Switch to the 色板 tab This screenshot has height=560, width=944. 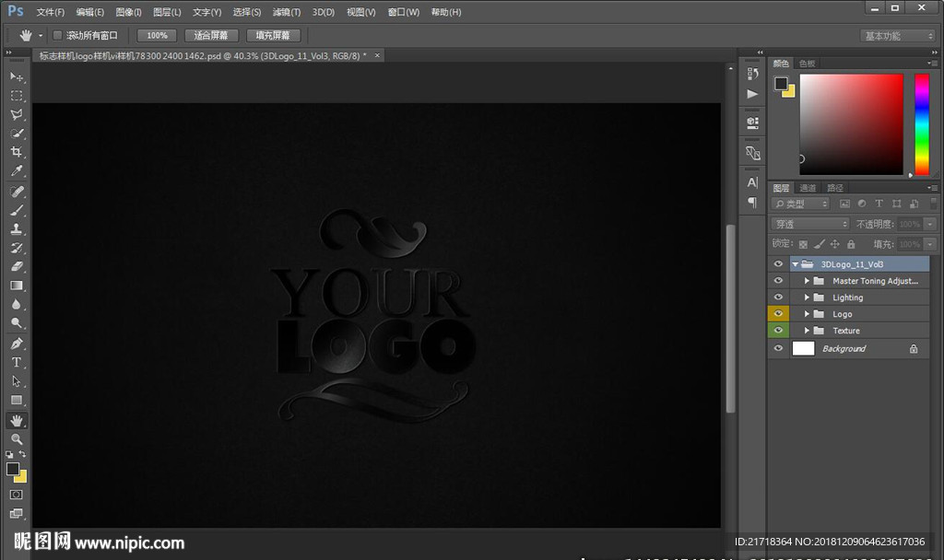pyautogui.click(x=808, y=64)
